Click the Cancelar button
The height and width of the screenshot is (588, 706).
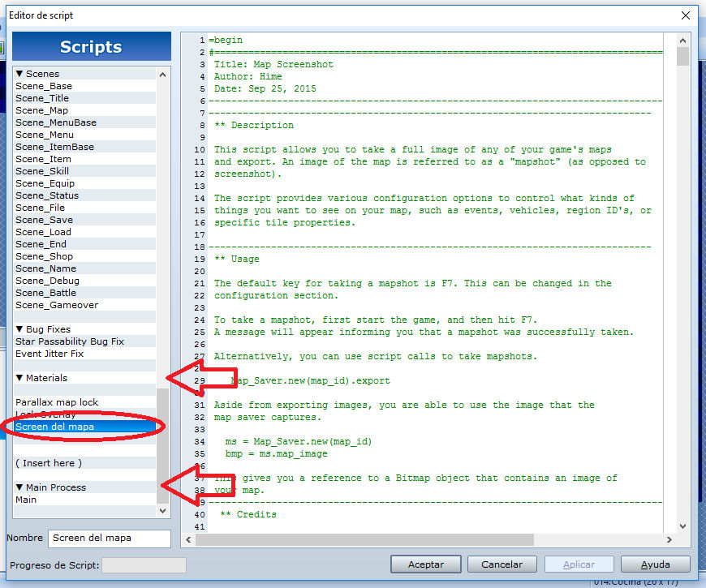point(502,564)
